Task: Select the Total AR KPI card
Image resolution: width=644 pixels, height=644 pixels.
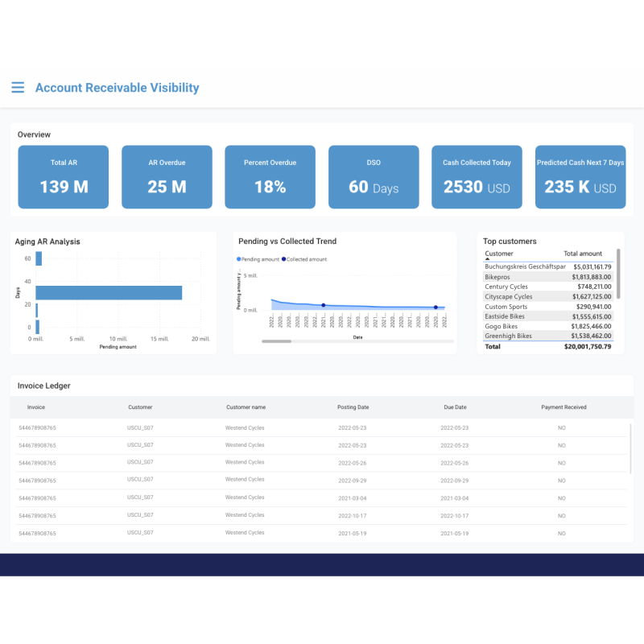Action: pos(63,177)
